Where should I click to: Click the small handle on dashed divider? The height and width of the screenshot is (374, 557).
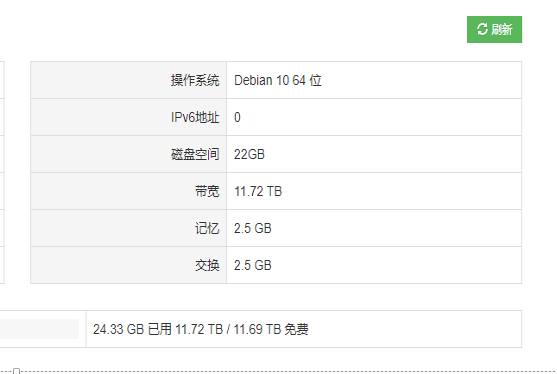(16, 371)
